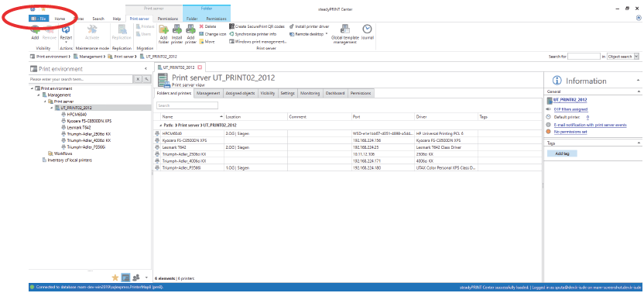This screenshot has width=644, height=293.
Task: Clear the tree search with X button
Action: point(138,78)
